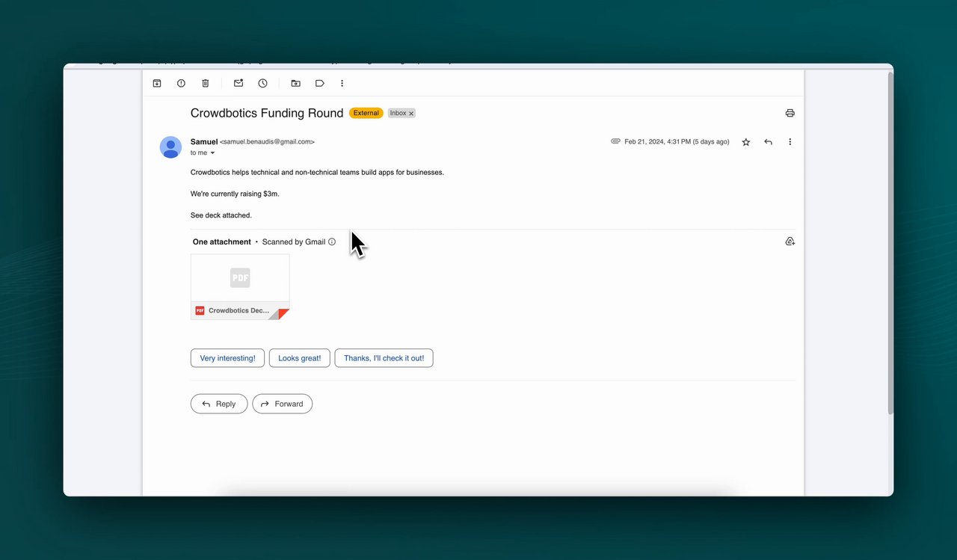
Task: Snooze email with the clock icon
Action: [x=263, y=84]
